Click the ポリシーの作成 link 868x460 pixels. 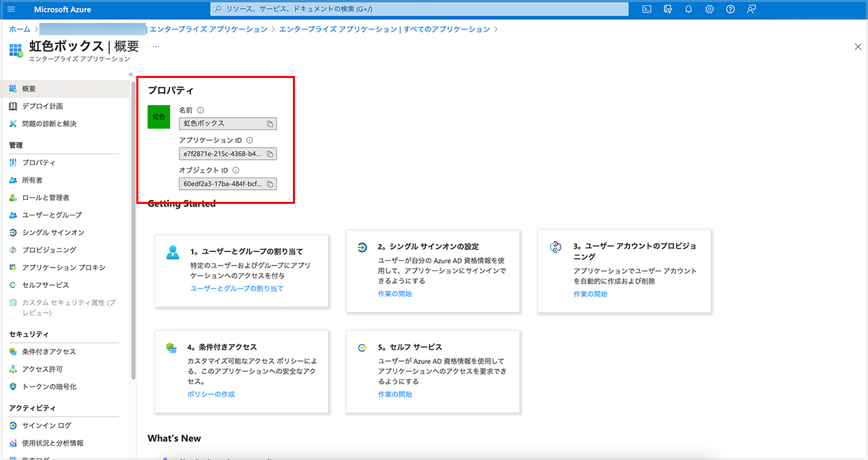(x=211, y=394)
